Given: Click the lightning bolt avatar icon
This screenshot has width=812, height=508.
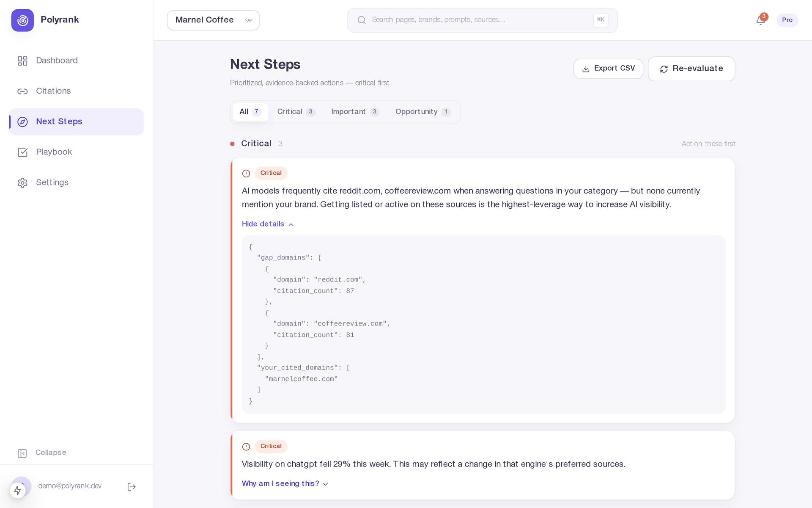Looking at the screenshot, I should 17,490.
